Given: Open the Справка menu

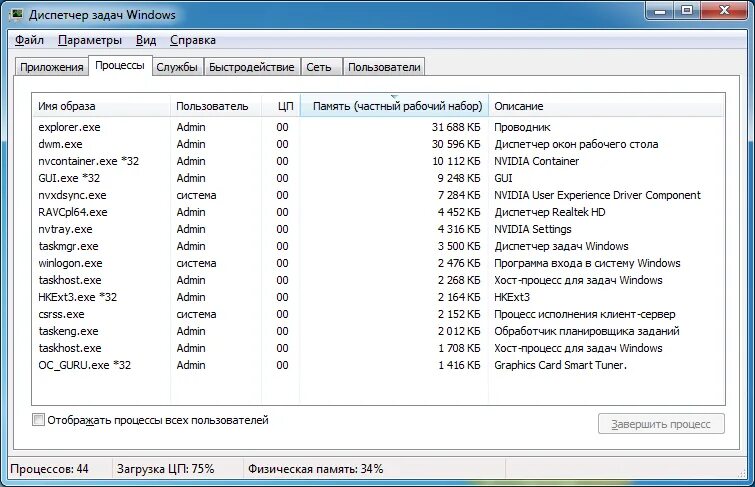Looking at the screenshot, I should (x=193, y=40).
